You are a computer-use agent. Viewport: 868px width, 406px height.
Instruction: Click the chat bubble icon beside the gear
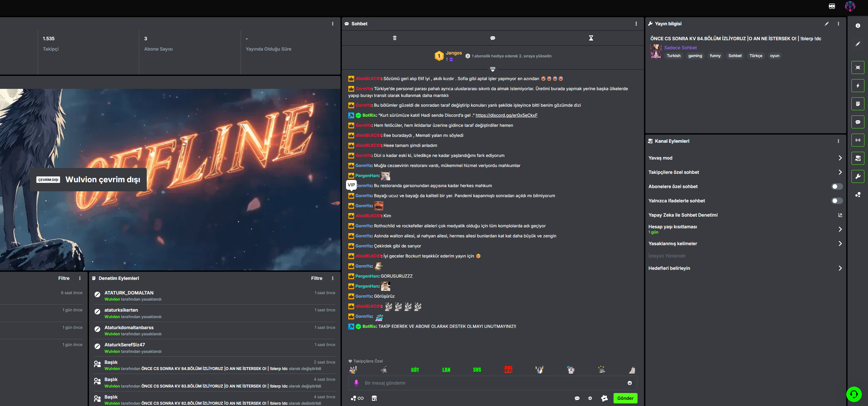coord(577,398)
